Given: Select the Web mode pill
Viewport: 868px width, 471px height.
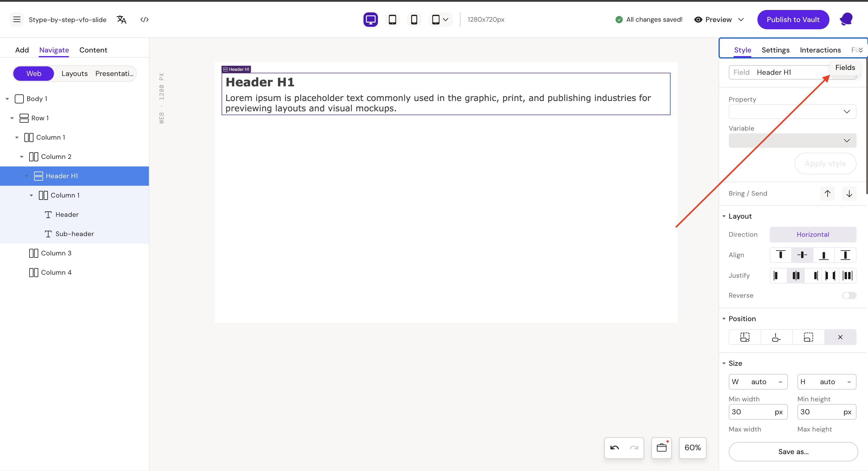Looking at the screenshot, I should tap(34, 74).
